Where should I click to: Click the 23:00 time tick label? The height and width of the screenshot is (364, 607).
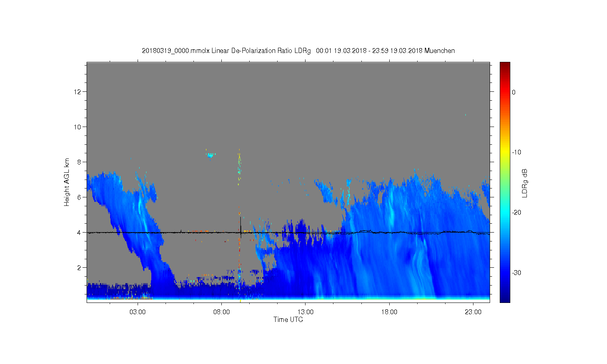click(x=473, y=312)
